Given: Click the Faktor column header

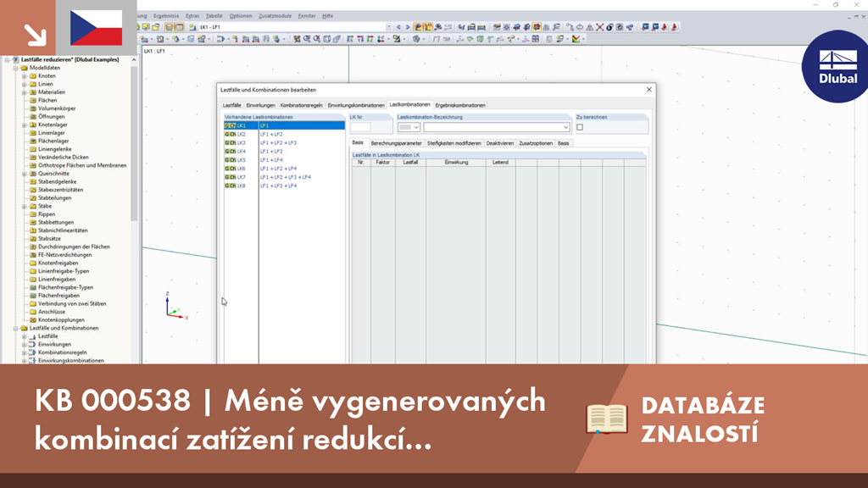Looking at the screenshot, I should point(383,163).
